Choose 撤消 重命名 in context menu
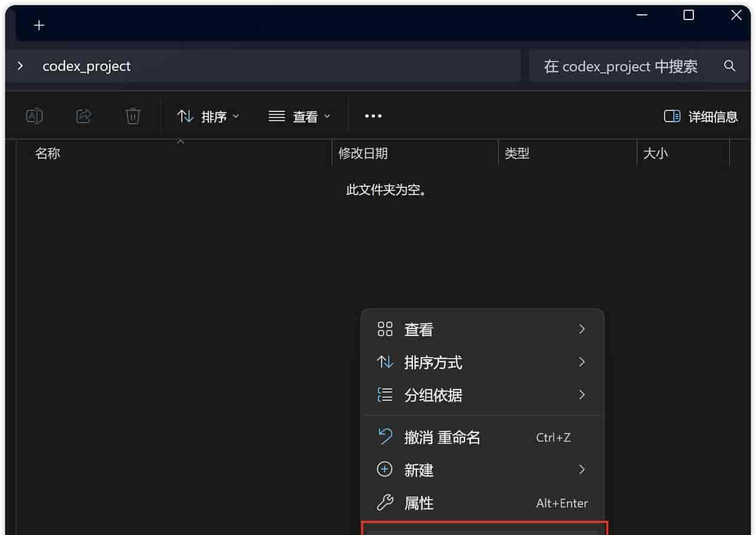756x535 pixels. coord(483,438)
